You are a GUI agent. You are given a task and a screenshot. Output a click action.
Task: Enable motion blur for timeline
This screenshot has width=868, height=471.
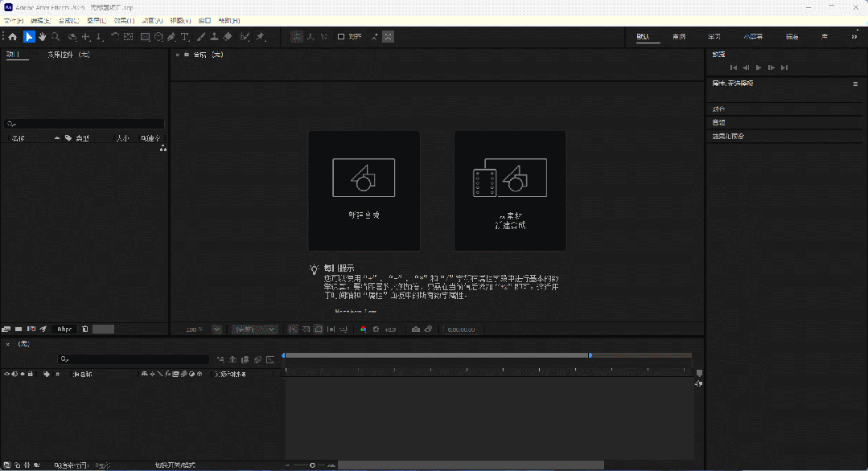pyautogui.click(x=258, y=359)
